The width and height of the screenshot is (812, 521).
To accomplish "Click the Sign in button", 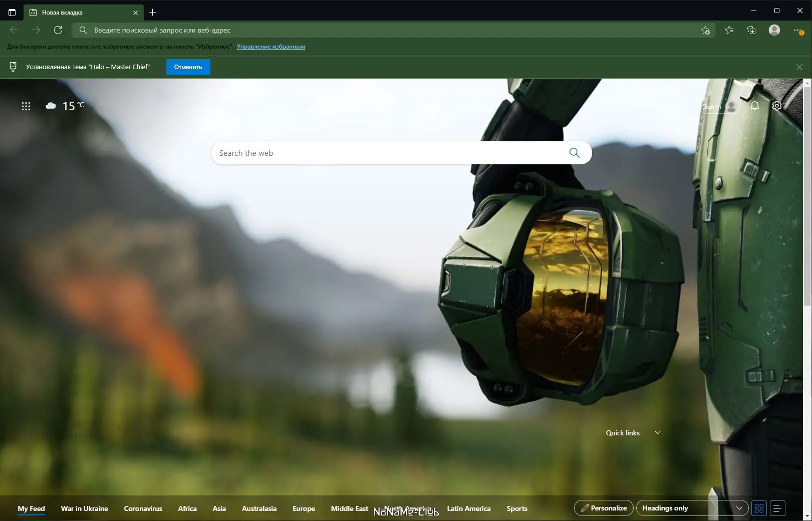I will [x=719, y=106].
